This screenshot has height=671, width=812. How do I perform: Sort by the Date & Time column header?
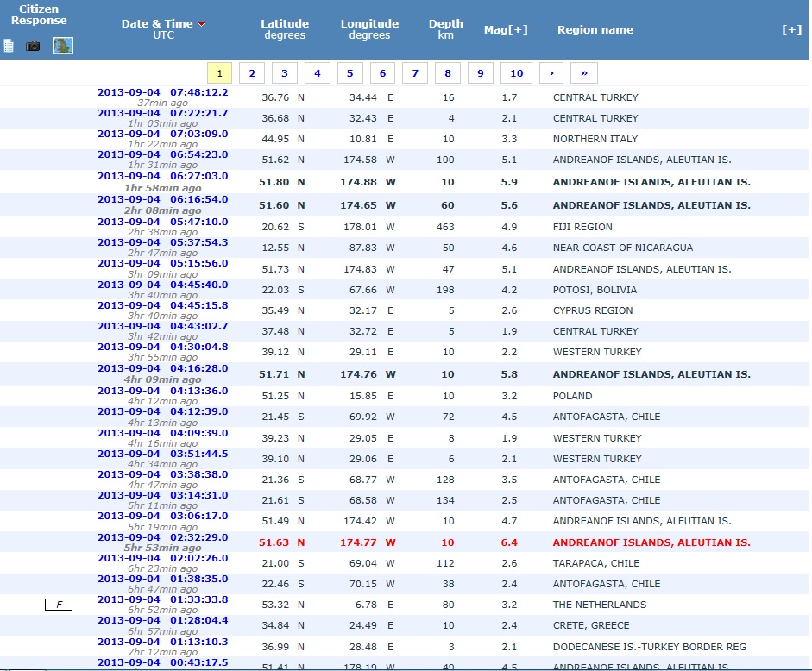pyautogui.click(x=157, y=24)
